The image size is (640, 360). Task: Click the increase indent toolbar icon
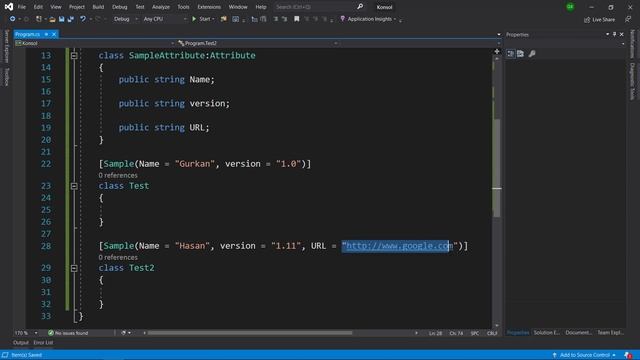click(284, 19)
